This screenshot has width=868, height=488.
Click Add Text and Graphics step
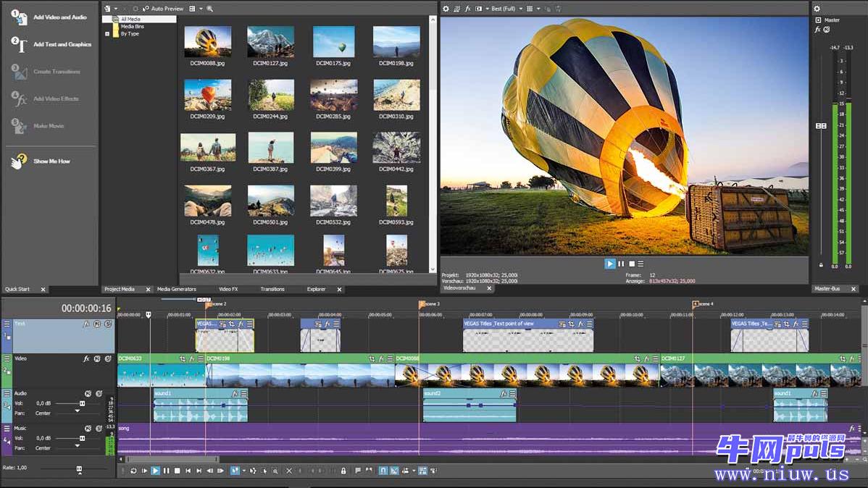tap(51, 44)
